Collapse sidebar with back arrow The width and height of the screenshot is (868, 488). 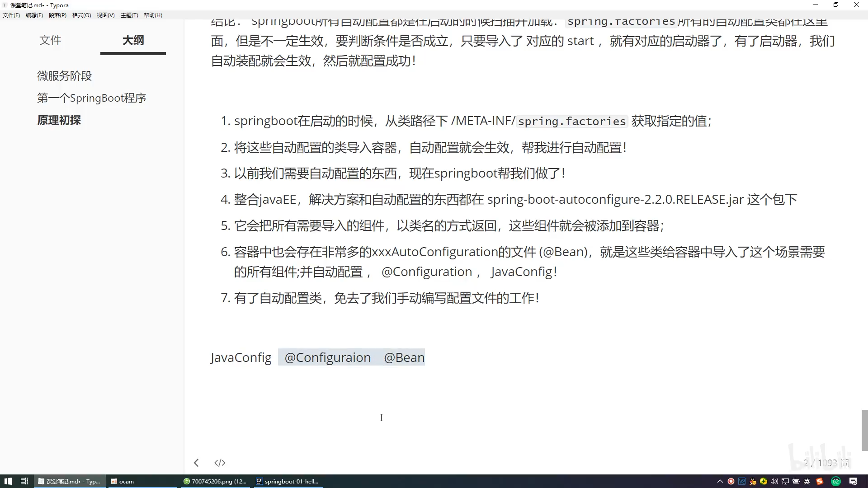196,463
